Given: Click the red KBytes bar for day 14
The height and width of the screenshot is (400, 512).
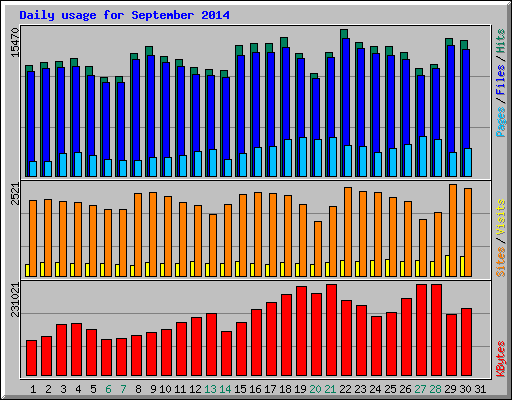Looking at the screenshot, I should pyautogui.click(x=226, y=354).
